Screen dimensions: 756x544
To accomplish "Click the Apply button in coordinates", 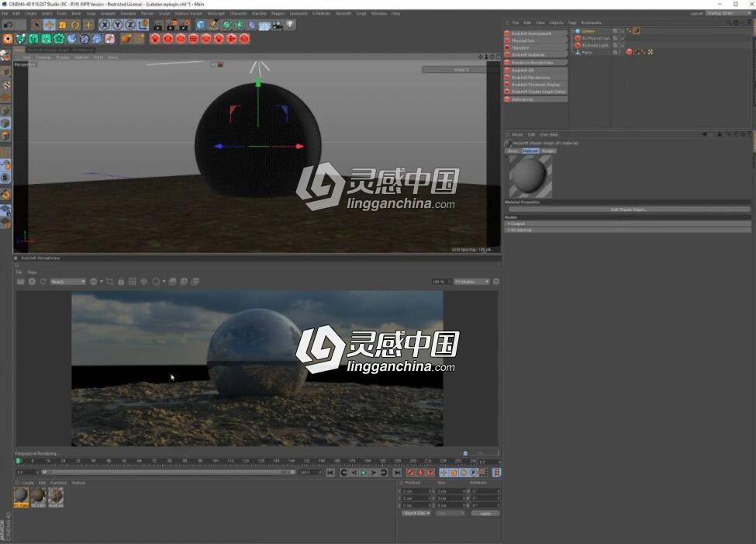I will click(x=485, y=513).
